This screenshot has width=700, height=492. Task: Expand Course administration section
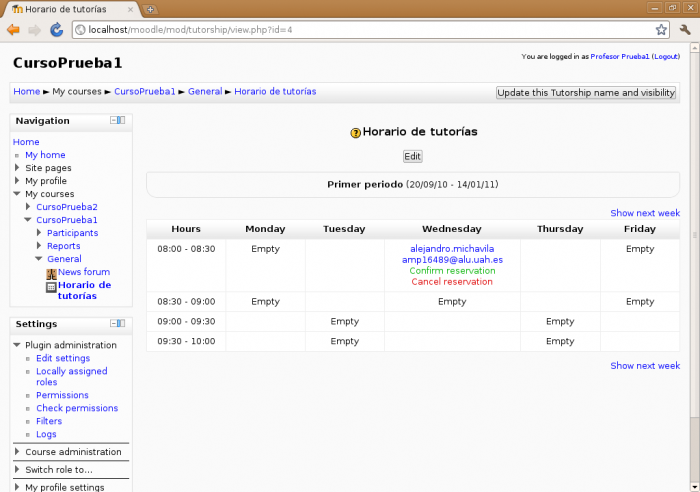[x=17, y=451]
